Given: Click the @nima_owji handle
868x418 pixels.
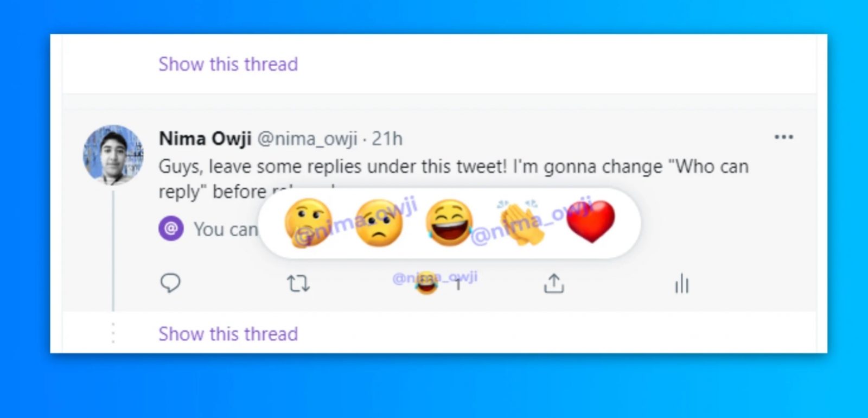Looking at the screenshot, I should (x=307, y=139).
